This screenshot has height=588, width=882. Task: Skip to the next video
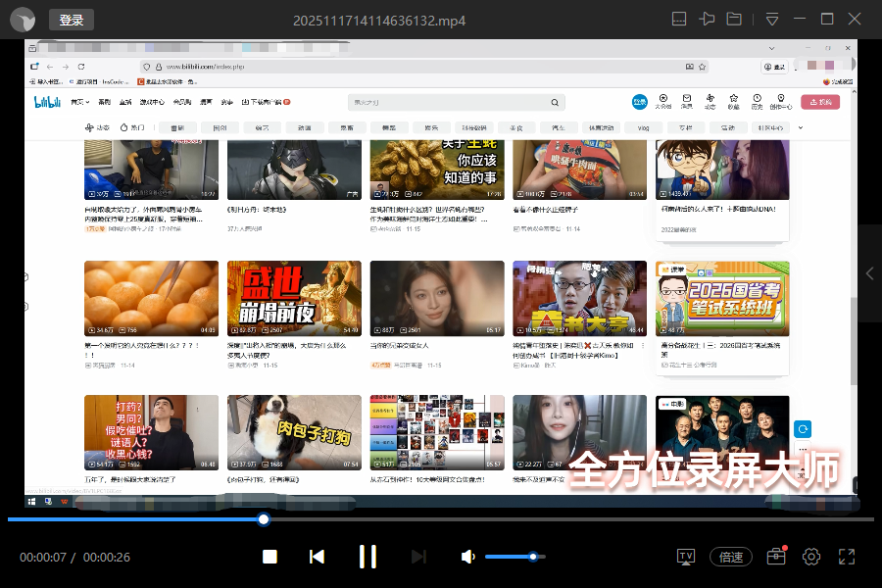point(418,557)
